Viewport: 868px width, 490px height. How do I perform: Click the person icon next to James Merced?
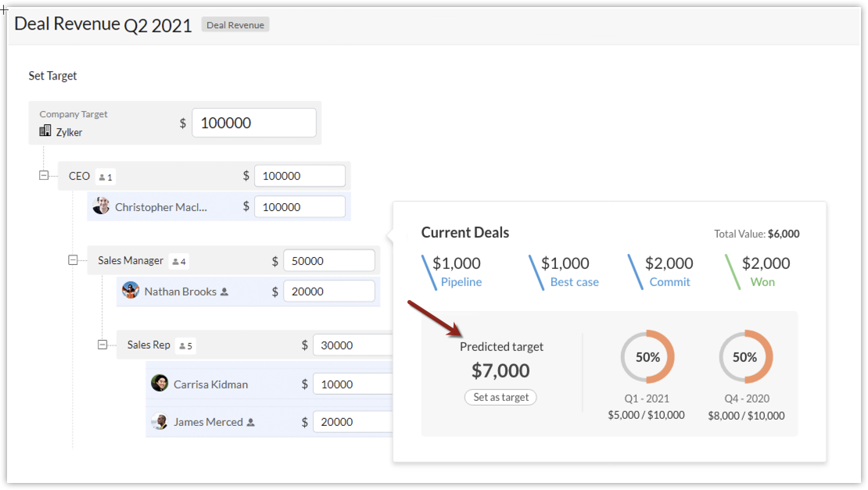coord(251,422)
